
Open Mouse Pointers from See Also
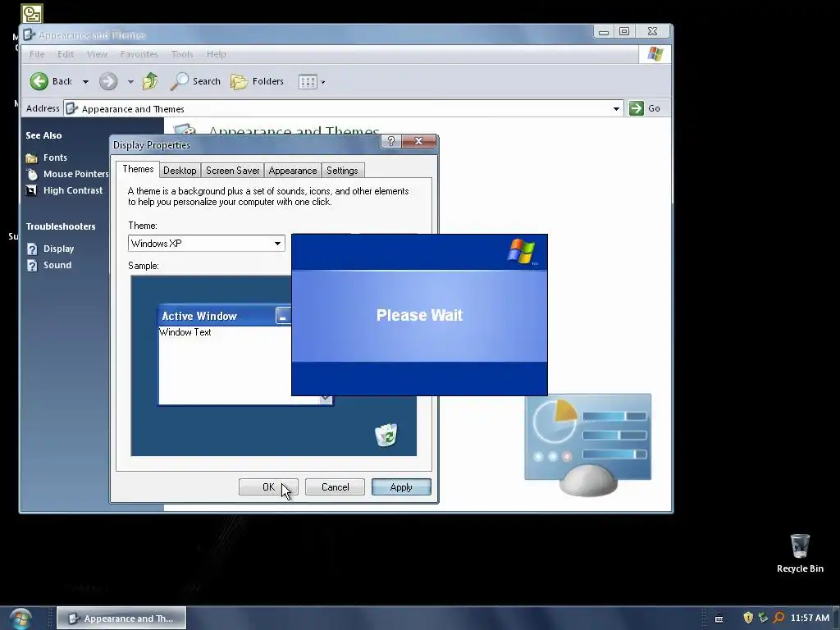(76, 174)
